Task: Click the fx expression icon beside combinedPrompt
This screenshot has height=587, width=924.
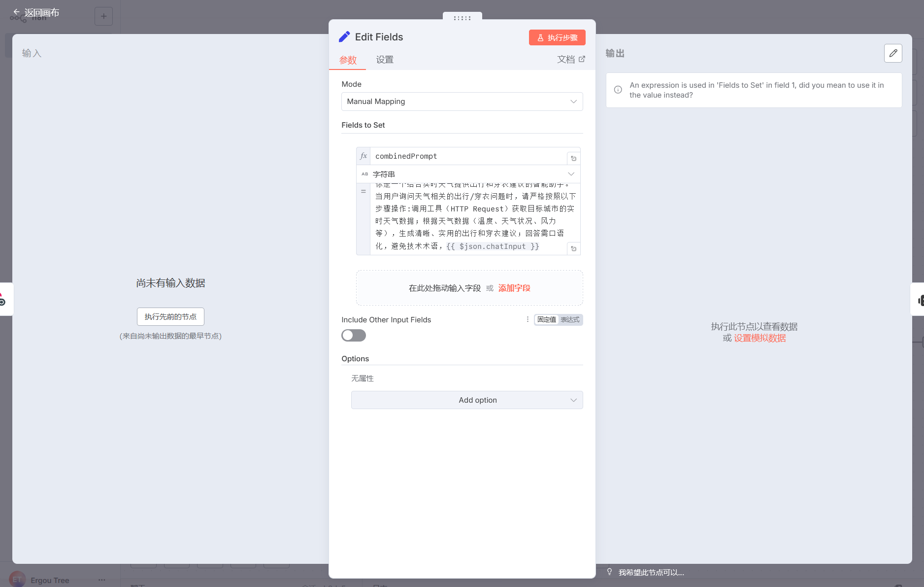Action: point(363,156)
